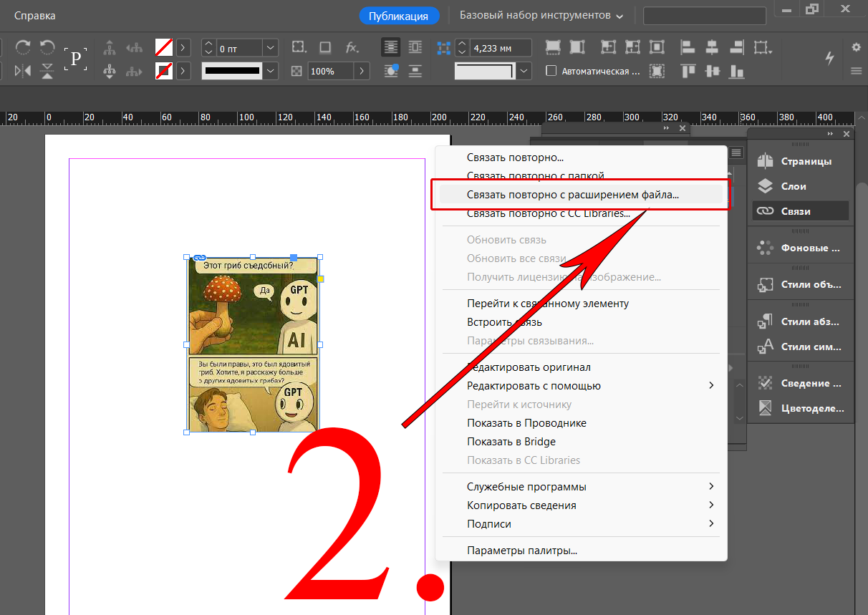Align horizontal centers of objects
Image resolution: width=868 pixels, height=615 pixels.
click(712, 47)
